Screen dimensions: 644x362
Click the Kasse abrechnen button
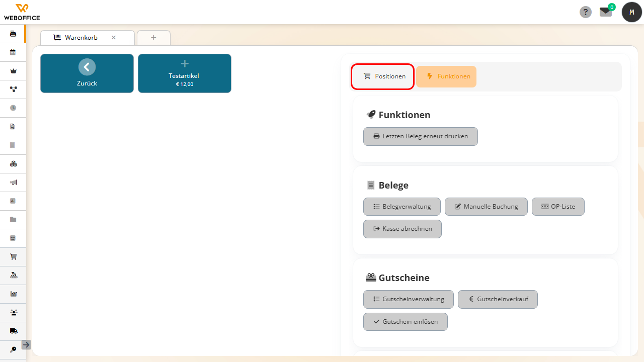[x=403, y=229]
